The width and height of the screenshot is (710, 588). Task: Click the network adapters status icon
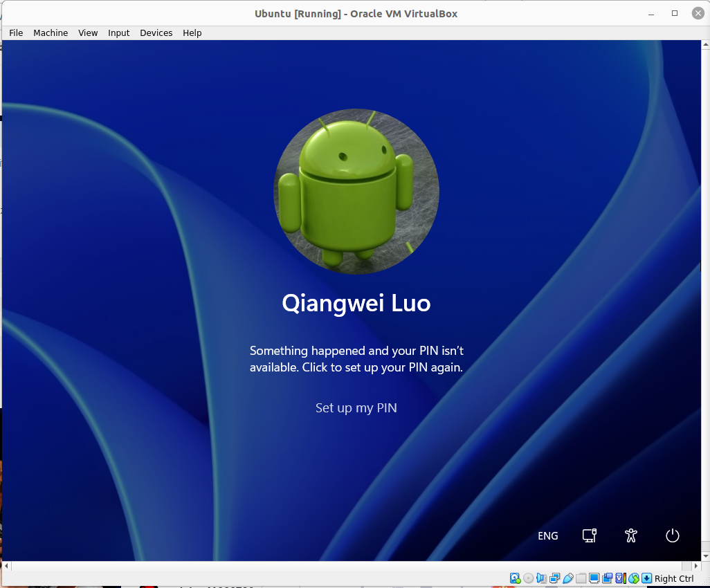pos(555,578)
